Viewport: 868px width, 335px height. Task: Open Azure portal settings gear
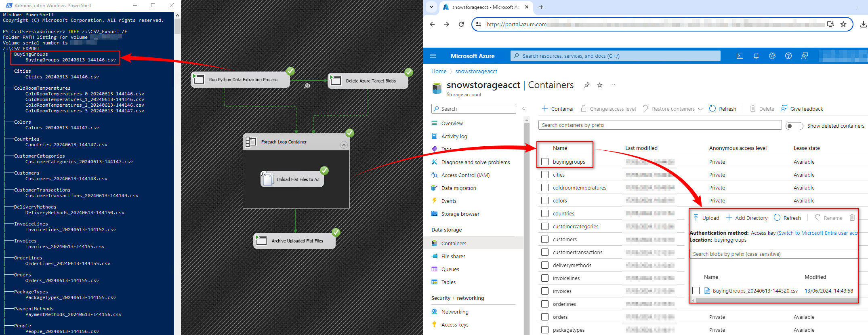(772, 56)
